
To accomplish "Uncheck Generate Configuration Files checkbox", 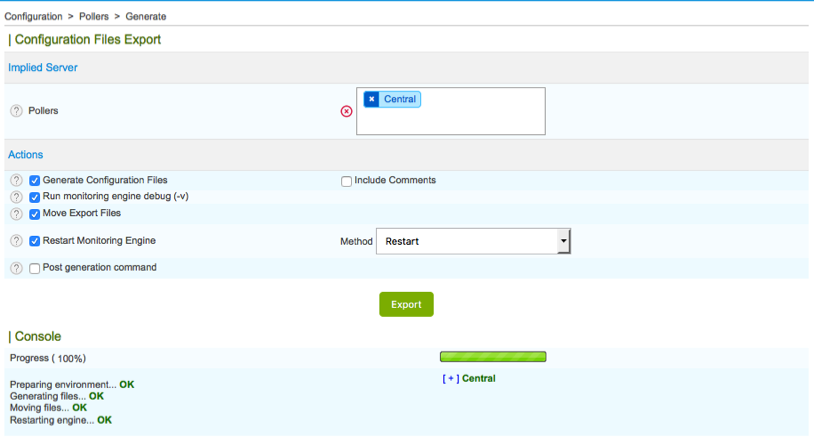I will (x=35, y=181).
